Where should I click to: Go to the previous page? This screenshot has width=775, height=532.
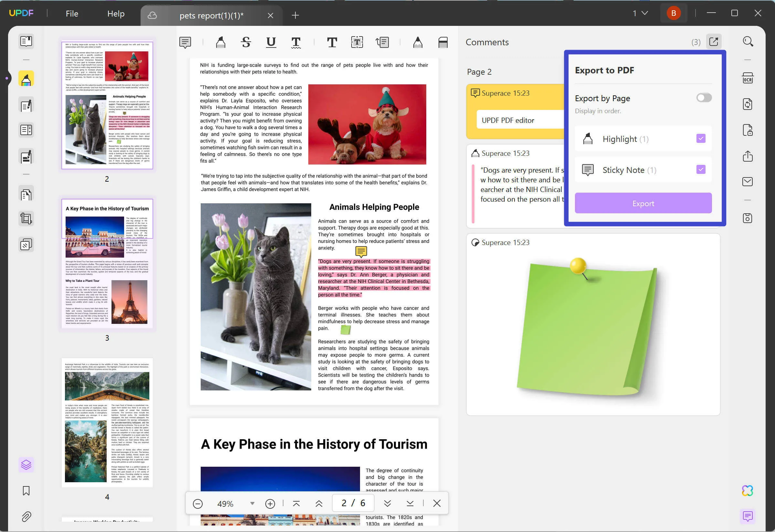319,504
